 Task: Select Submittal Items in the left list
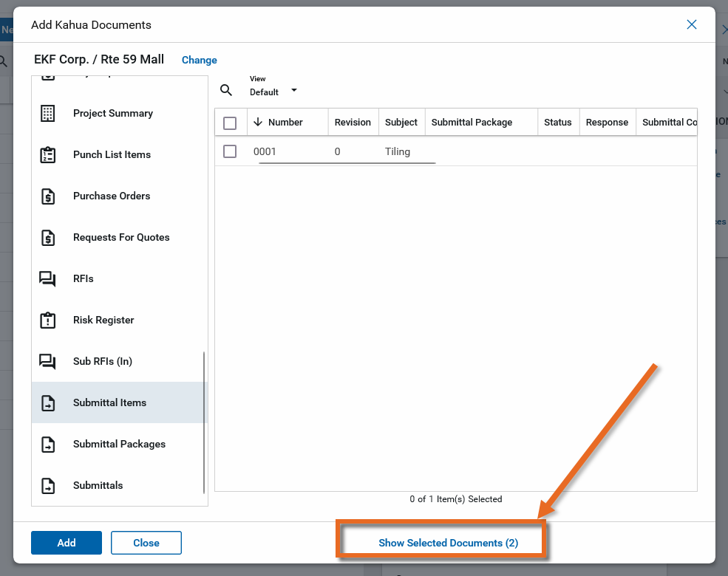point(109,402)
